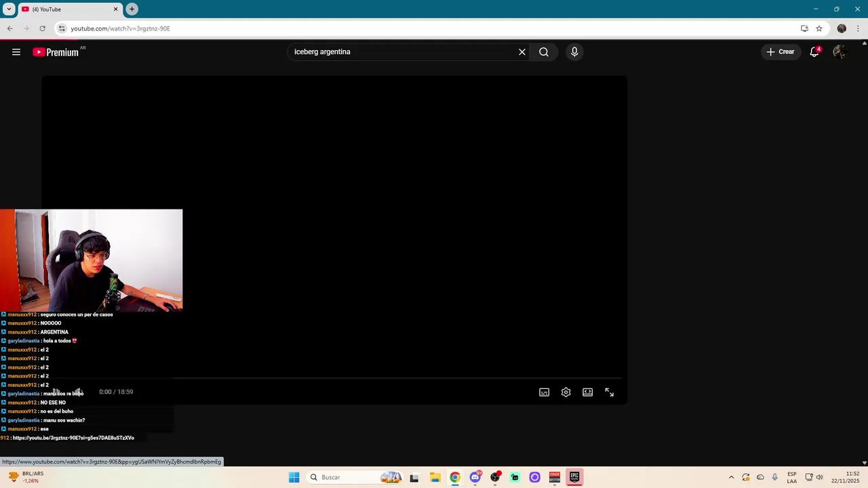Clear the search box with X
This screenshot has width=868, height=488.
click(x=522, y=52)
